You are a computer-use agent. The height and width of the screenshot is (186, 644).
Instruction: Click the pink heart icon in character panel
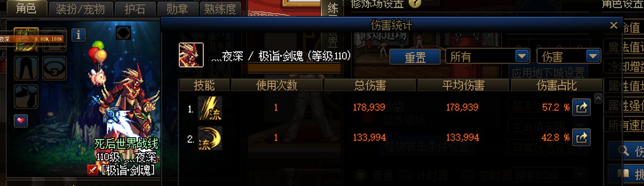click(x=21, y=120)
